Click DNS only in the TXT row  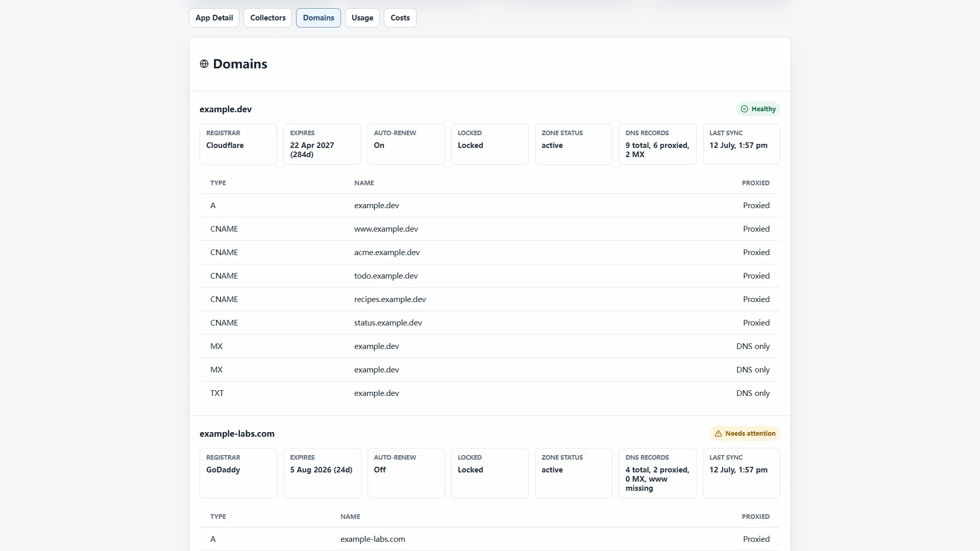click(753, 393)
